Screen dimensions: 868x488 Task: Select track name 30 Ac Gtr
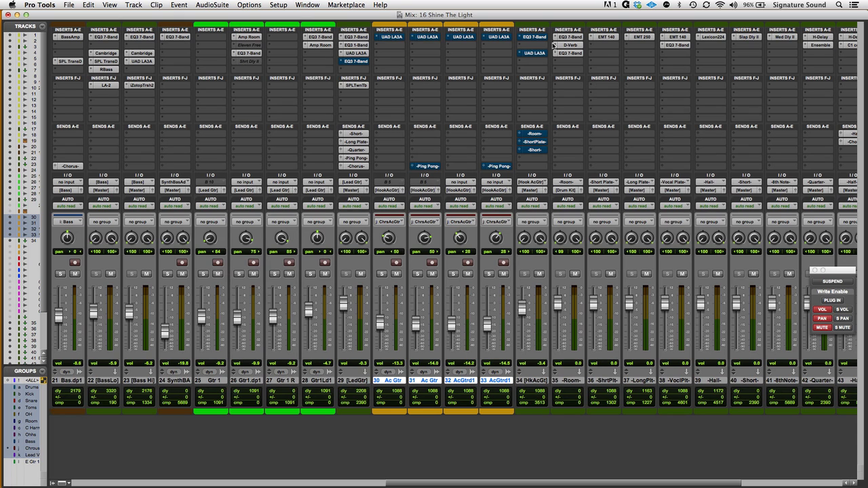(389, 380)
